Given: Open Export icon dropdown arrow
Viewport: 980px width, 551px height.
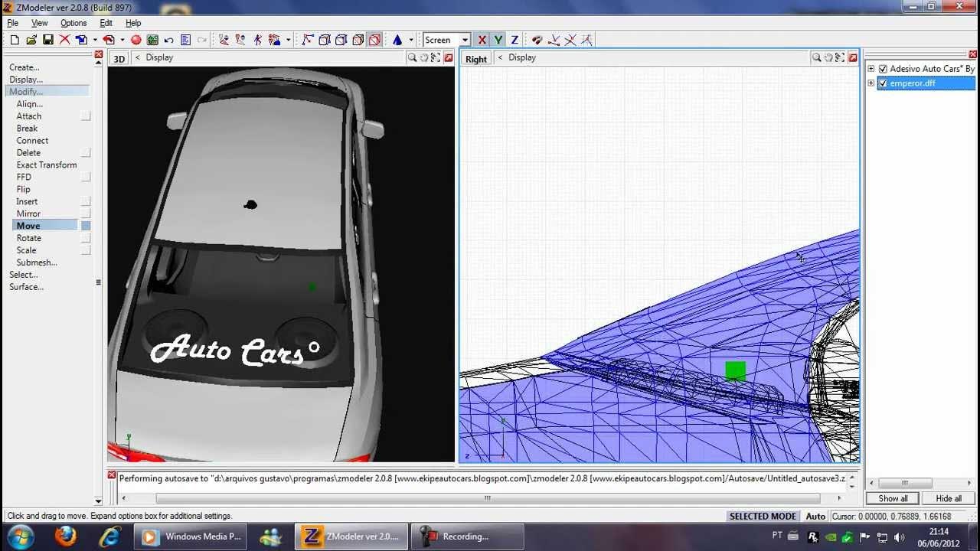Looking at the screenshot, I should click(x=122, y=40).
